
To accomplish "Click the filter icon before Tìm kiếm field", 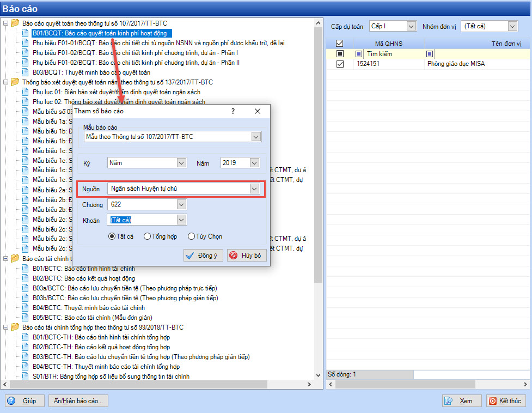I will tap(358, 54).
